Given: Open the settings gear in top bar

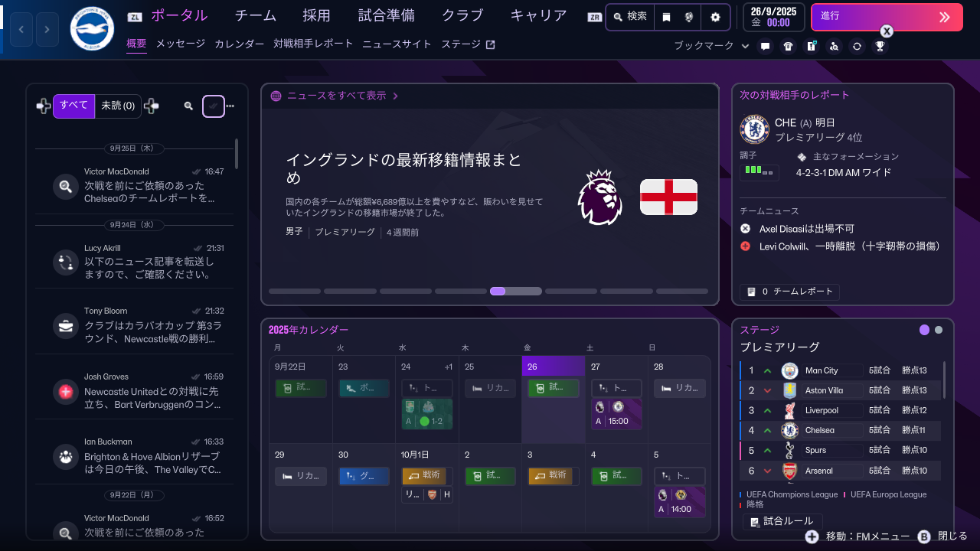Looking at the screenshot, I should 715,17.
